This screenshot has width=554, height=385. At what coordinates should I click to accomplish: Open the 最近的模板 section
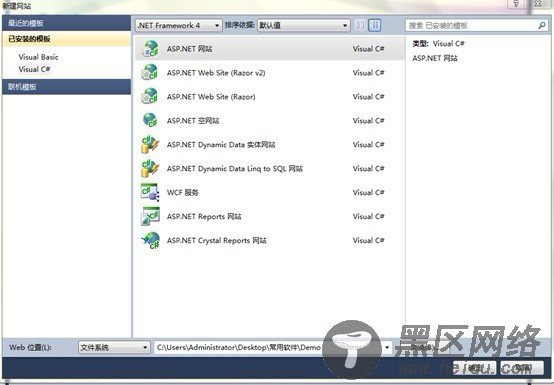pos(66,24)
